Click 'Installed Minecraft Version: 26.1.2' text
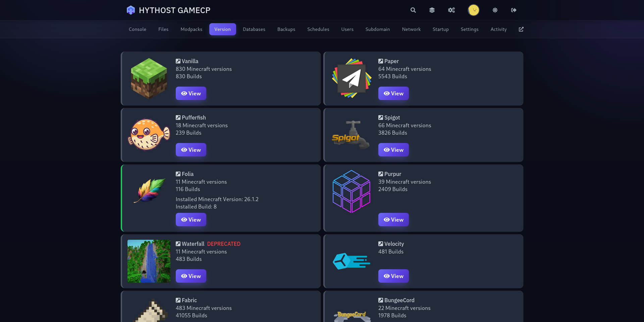The image size is (644, 322). 217,199
